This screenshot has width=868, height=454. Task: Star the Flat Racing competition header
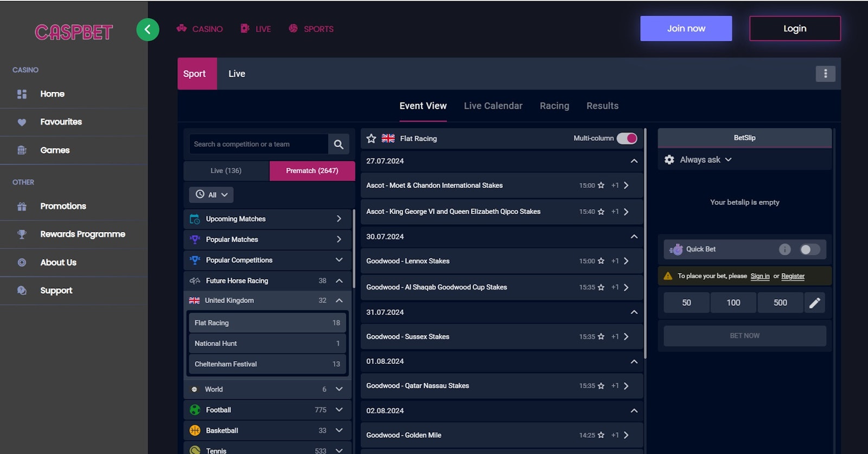click(371, 138)
